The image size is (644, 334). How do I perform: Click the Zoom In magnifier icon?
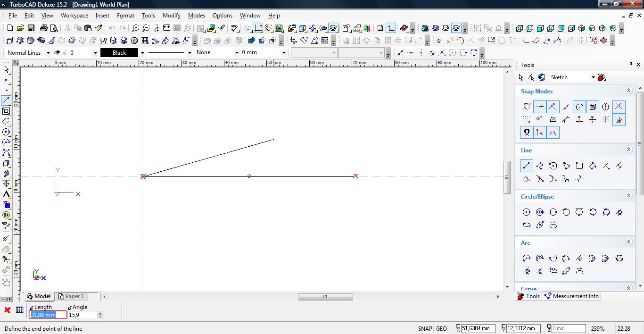135,28
